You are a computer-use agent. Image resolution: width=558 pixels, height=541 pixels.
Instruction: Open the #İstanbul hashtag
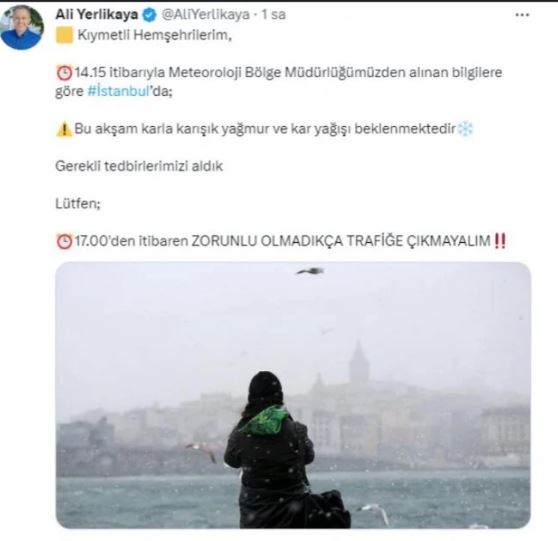click(x=118, y=91)
